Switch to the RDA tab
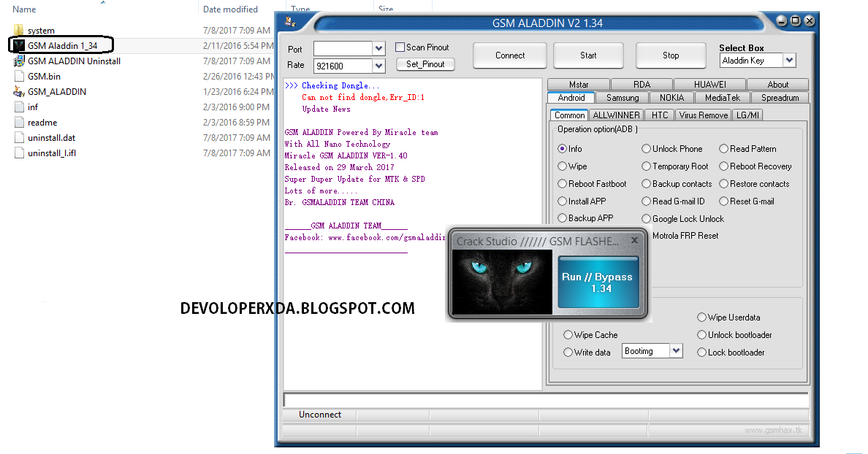 pos(642,85)
